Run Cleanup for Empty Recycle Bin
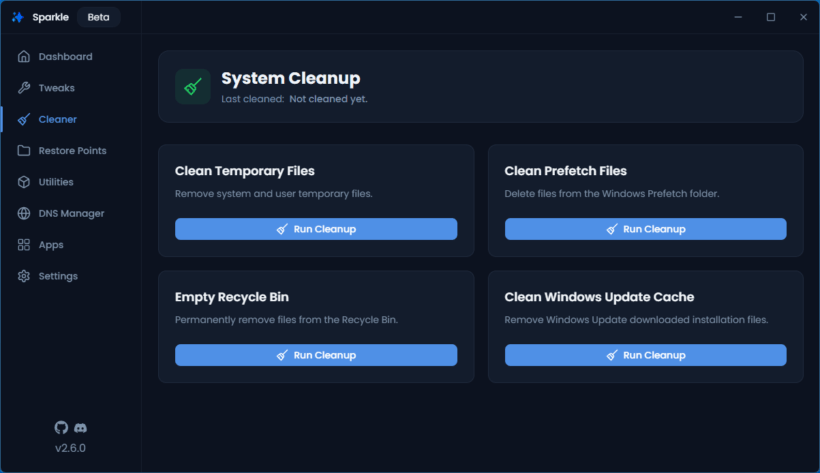 pos(316,355)
